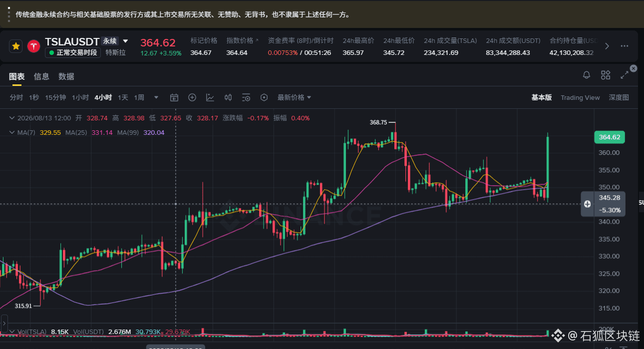This screenshot has width=644, height=349.
Task: Click the green 364.62 current price tag
Action: pyautogui.click(x=610, y=137)
